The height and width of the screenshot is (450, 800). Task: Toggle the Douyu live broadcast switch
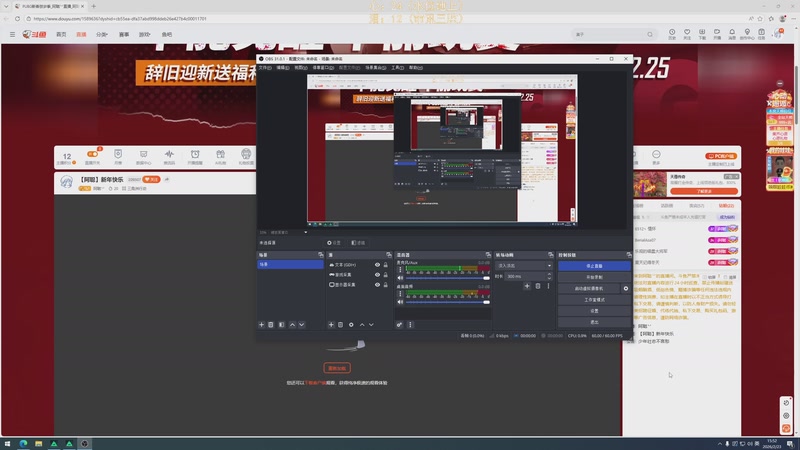[x=92, y=154]
